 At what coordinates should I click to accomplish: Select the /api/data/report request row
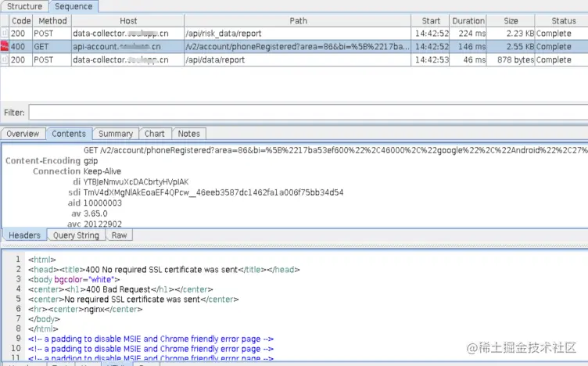tap(294, 59)
